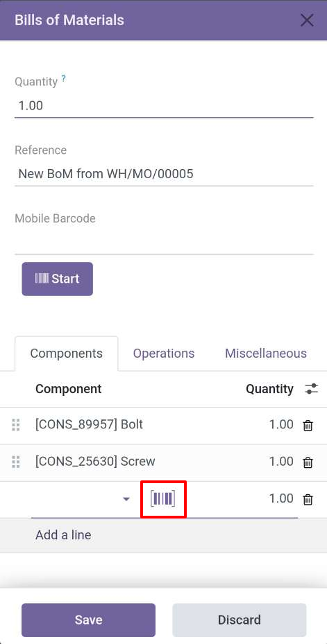Click the Quantity help question mark
Viewport: 327px width, 644px height.
coord(64,78)
